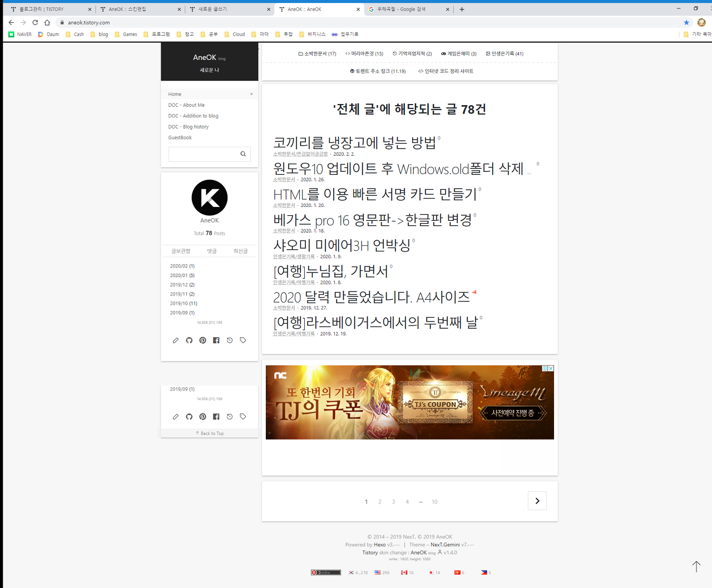Open post 코끼리를 냉장고에 넣는 방법
This screenshot has width=712, height=588.
coord(355,143)
